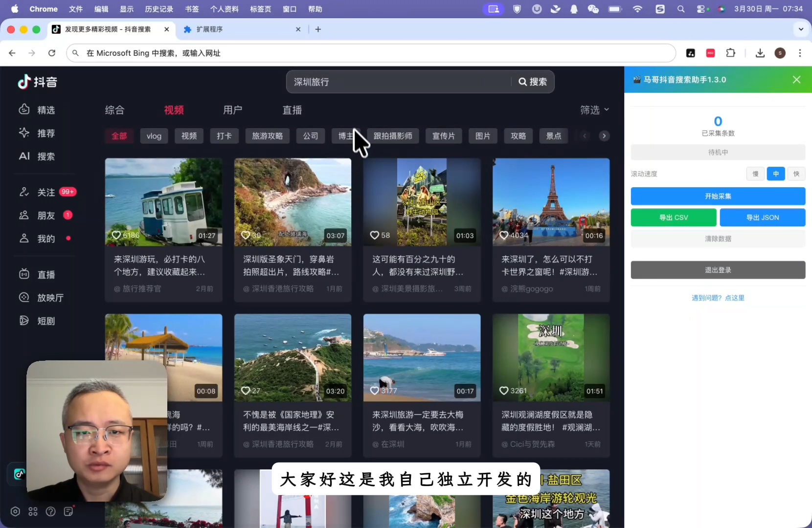Open AI 搜索 in the sidebar
Image resolution: width=812 pixels, height=528 pixels.
coord(37,156)
